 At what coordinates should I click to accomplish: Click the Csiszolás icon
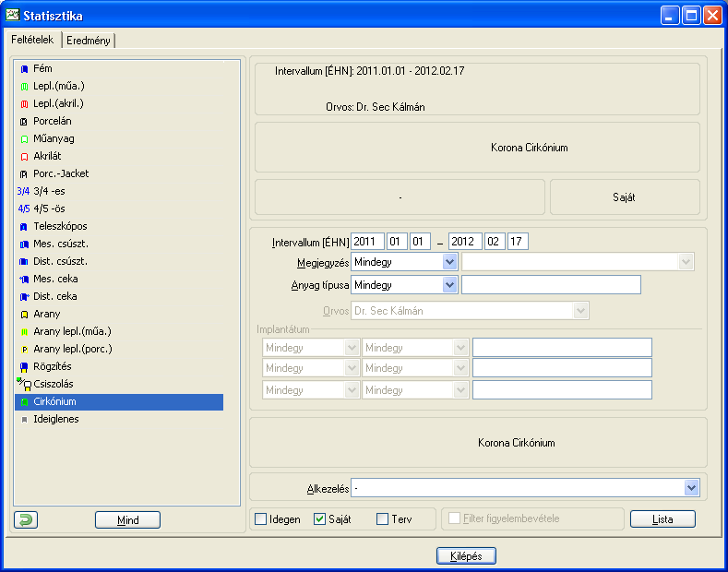(x=24, y=385)
